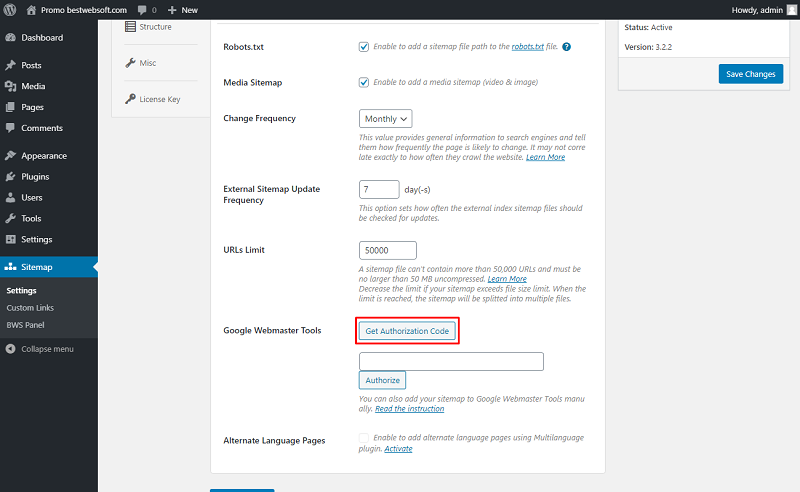Click Pages icon in sidebar
The width and height of the screenshot is (800, 492).
pyautogui.click(x=10, y=107)
